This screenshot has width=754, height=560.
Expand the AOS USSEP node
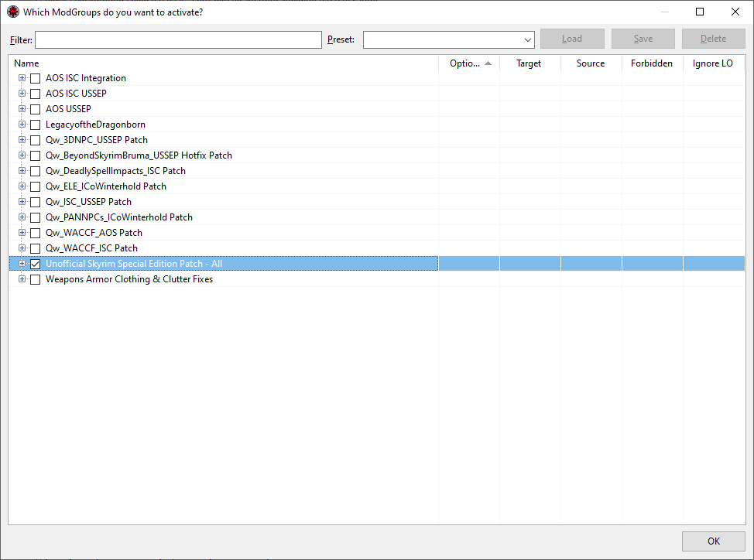tap(22, 108)
